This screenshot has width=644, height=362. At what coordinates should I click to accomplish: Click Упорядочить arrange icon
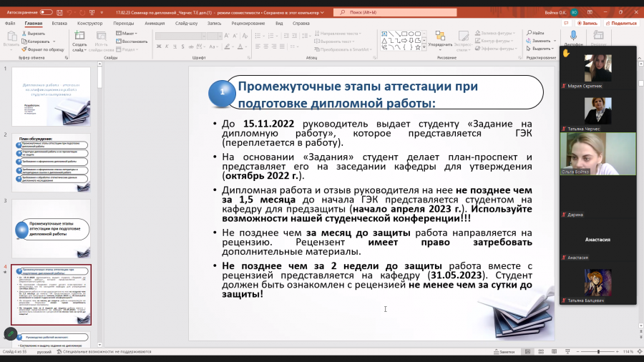[440, 36]
